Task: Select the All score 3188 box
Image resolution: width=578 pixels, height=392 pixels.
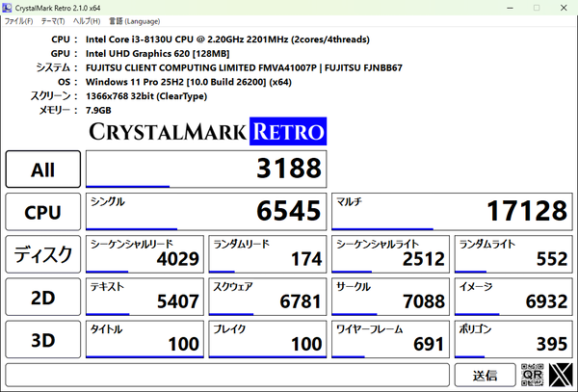Action: pyautogui.click(x=206, y=170)
